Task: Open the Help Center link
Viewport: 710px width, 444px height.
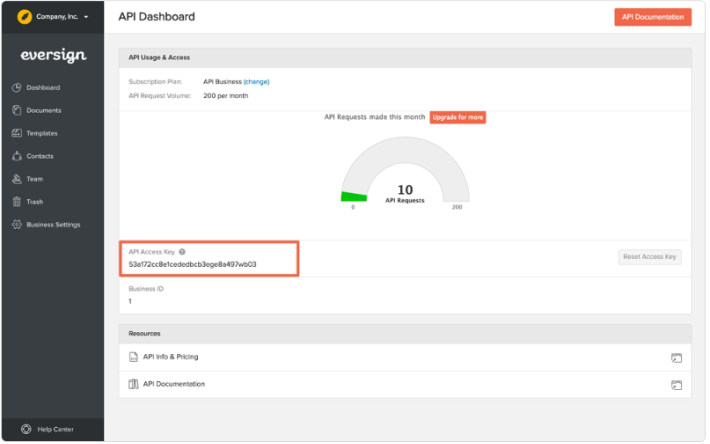Action: click(x=55, y=429)
